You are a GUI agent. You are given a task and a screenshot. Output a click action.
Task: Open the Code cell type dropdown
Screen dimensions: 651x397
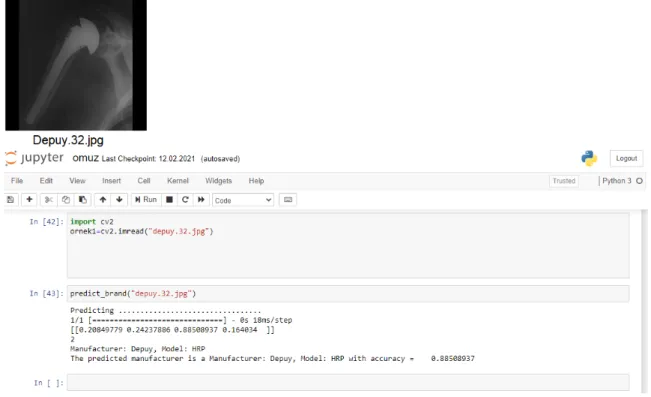coord(243,200)
